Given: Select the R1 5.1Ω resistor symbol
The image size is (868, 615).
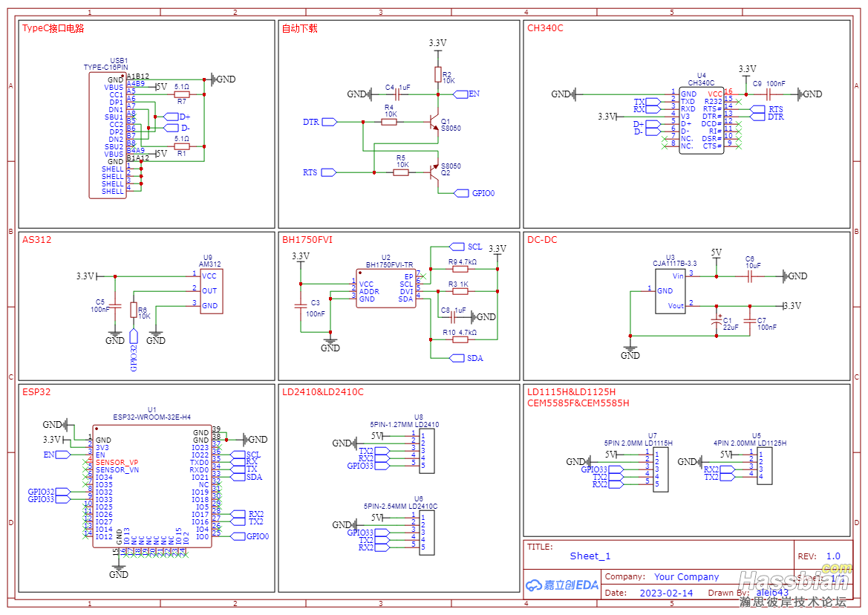Looking at the screenshot, I should (182, 146).
